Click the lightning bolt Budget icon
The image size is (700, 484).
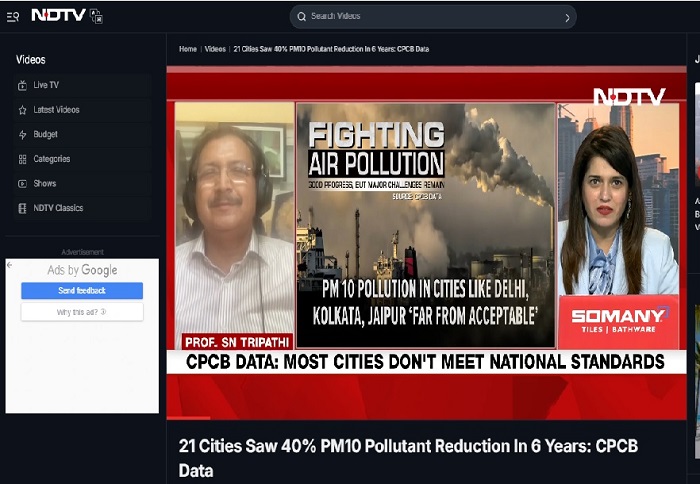pyautogui.click(x=22, y=135)
